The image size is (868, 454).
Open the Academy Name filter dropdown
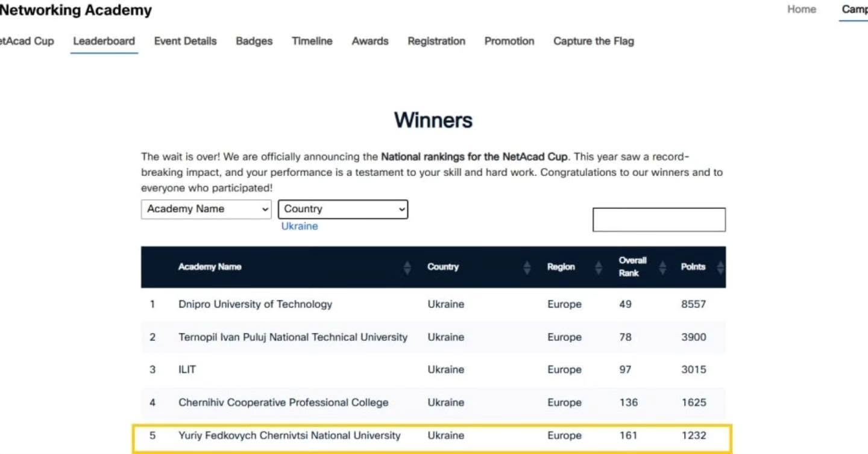point(206,209)
